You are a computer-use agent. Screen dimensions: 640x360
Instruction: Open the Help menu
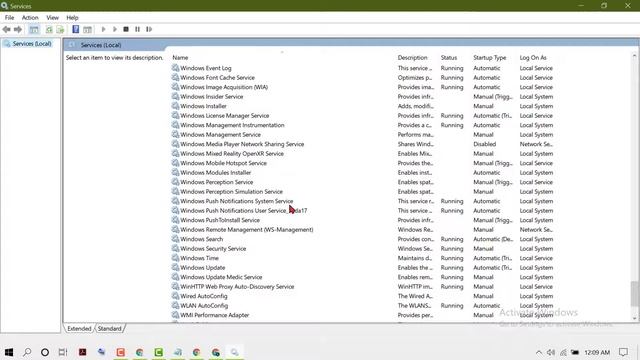pos(72,18)
